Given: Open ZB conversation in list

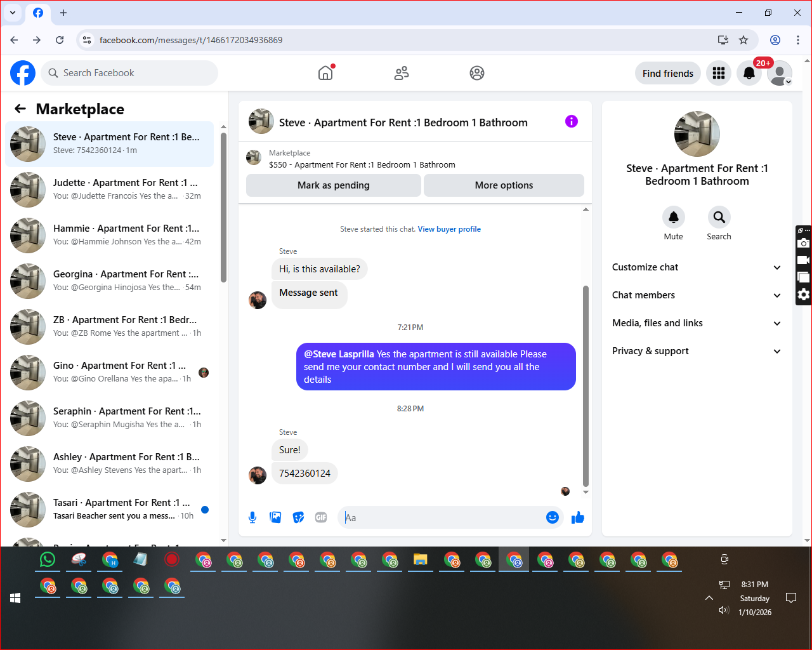Looking at the screenshot, I should pyautogui.click(x=109, y=327).
